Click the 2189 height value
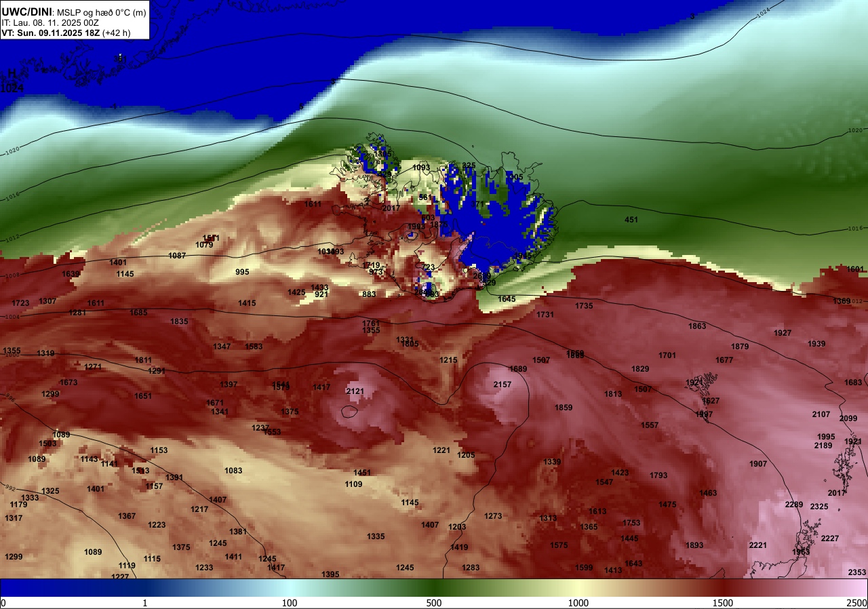The image size is (868, 609). [x=823, y=446]
